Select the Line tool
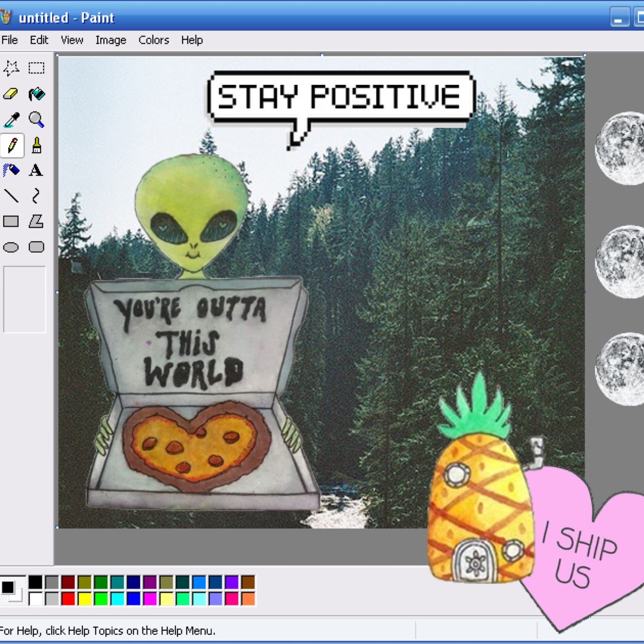The width and height of the screenshot is (644, 644). (11, 196)
